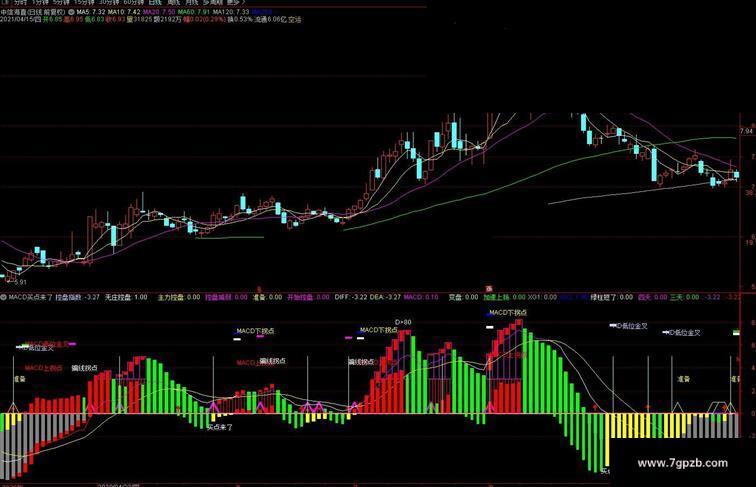Click the MA120: 7.33 indicator value
This screenshot has height=487, width=756.
[231, 12]
